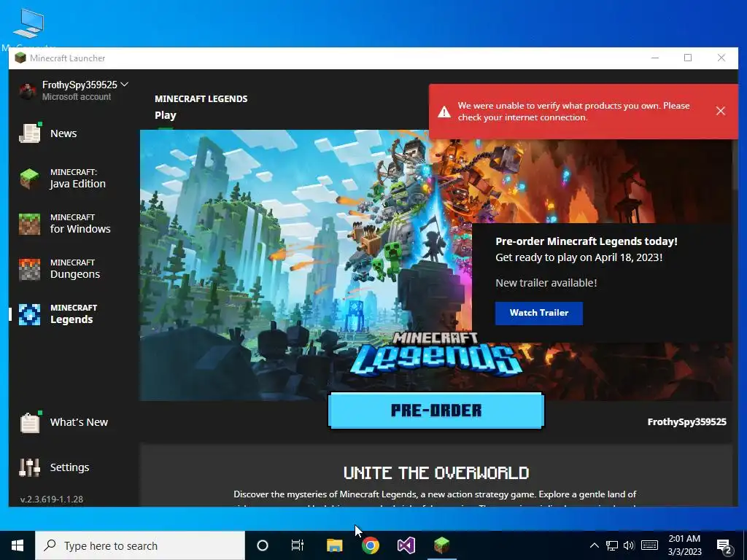This screenshot has width=747, height=560.
Task: Expand the FrothySpy359525 account dropdown arrow
Action: [124, 85]
